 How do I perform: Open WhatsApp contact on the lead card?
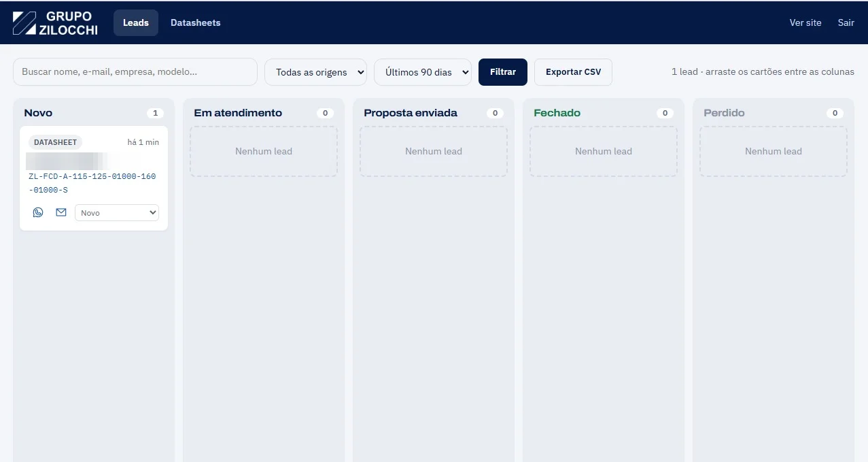pyautogui.click(x=38, y=212)
